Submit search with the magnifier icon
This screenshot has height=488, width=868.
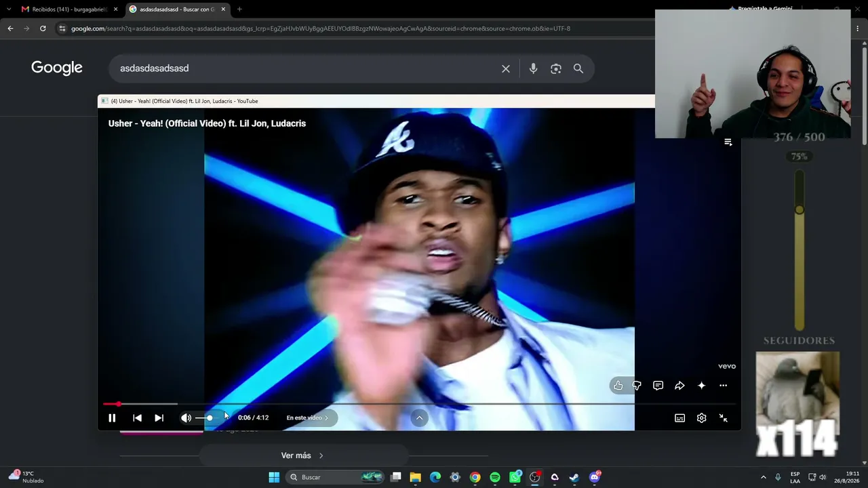[x=578, y=68]
